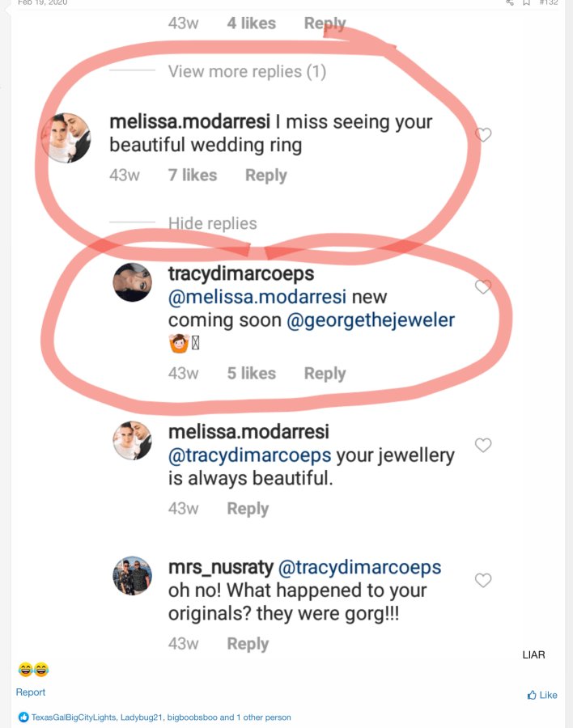This screenshot has width=573, height=728.
Task: Click the bookmark icon at top right
Action: tap(527, 2)
